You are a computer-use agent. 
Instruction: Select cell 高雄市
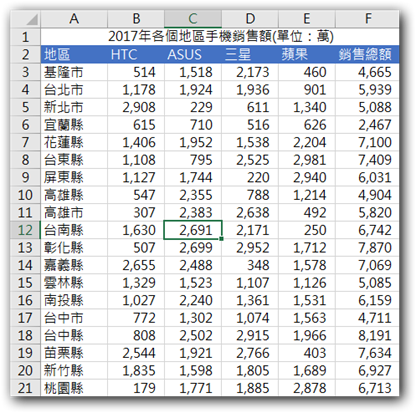[x=74, y=212]
